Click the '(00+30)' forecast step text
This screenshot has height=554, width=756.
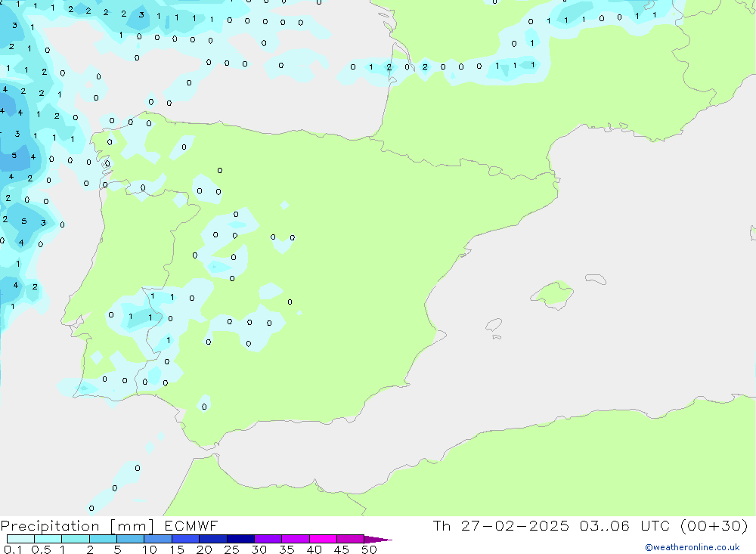point(714,525)
